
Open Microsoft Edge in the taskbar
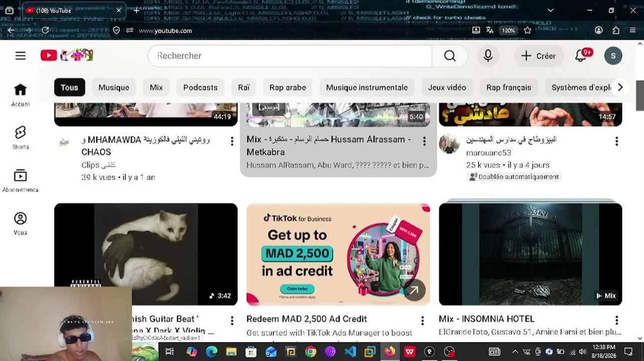211,351
